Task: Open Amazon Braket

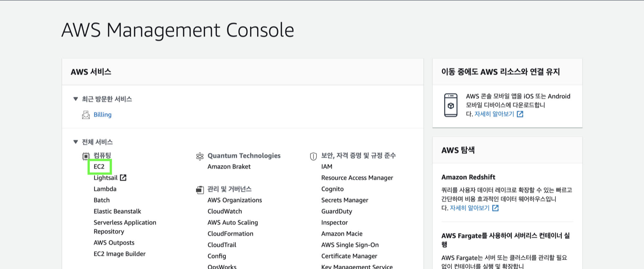Action: [x=229, y=167]
